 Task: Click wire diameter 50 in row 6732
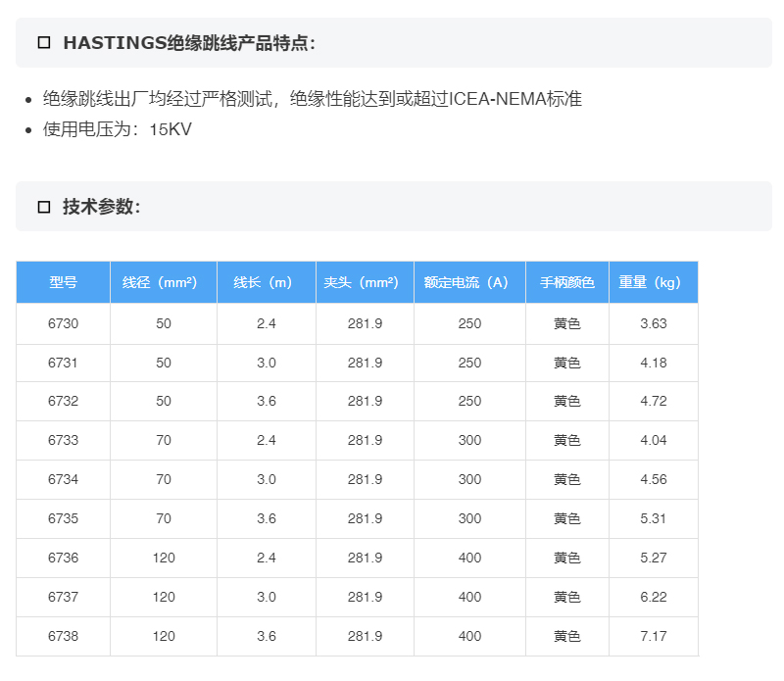[x=164, y=401]
